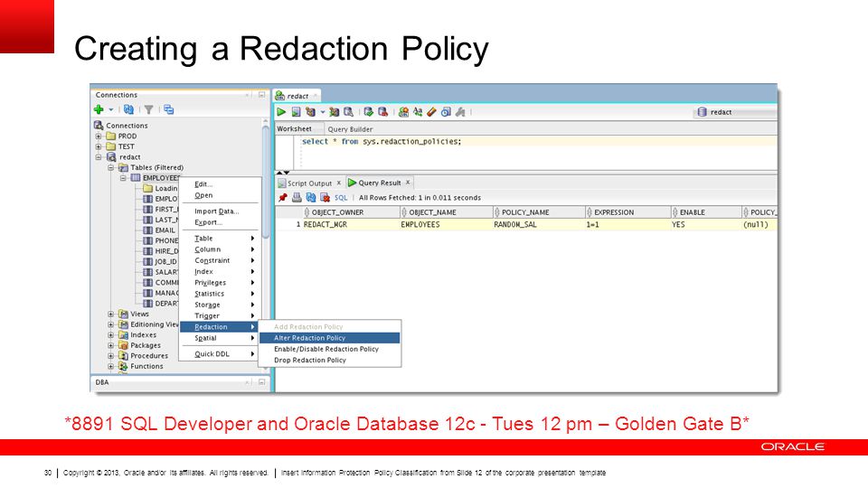Expand the Views node
This screenshot has height=488, width=868.
pos(110,314)
